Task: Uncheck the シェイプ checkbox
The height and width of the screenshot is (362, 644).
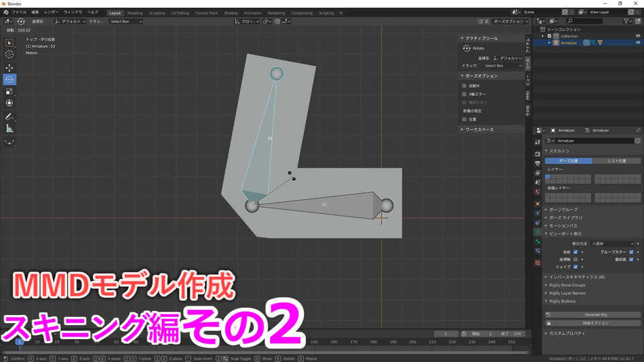Action: coord(576,267)
